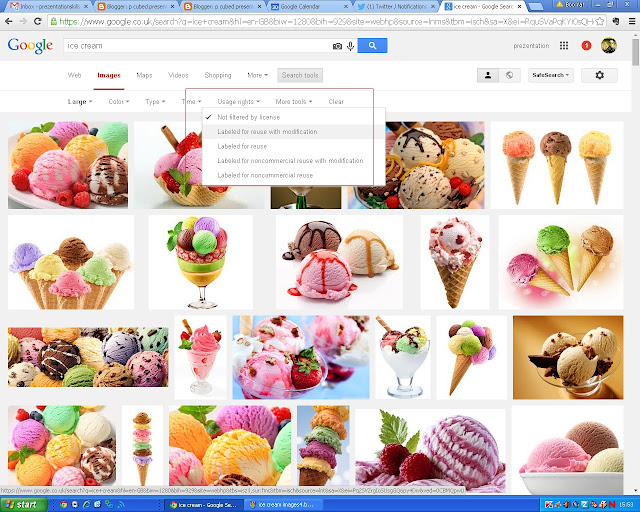Click in the ice cream search box
Image resolution: width=640 pixels, height=512 pixels.
[x=190, y=46]
